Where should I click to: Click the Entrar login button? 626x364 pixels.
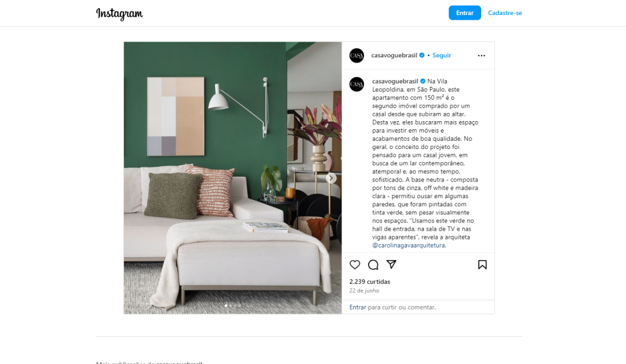465,13
